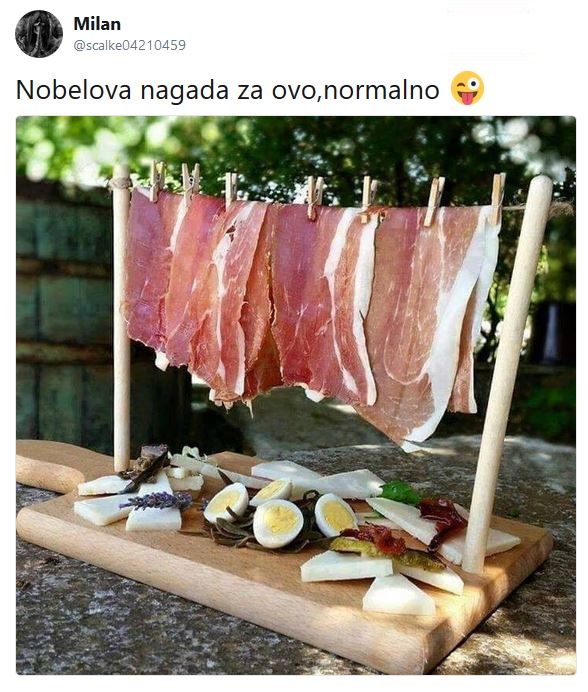
Task: Click the lavender sprig on cheese
Action: click(157, 501)
